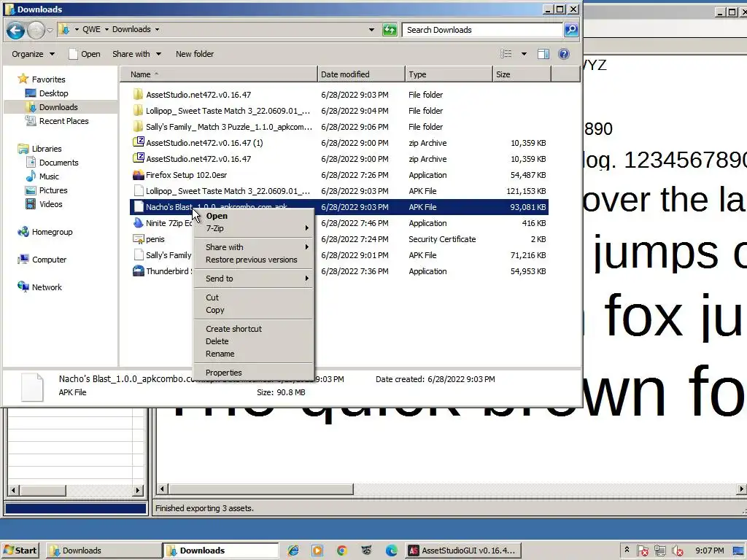Launch Chrome from the taskbar
The width and height of the screenshot is (747, 560).
coord(341,551)
